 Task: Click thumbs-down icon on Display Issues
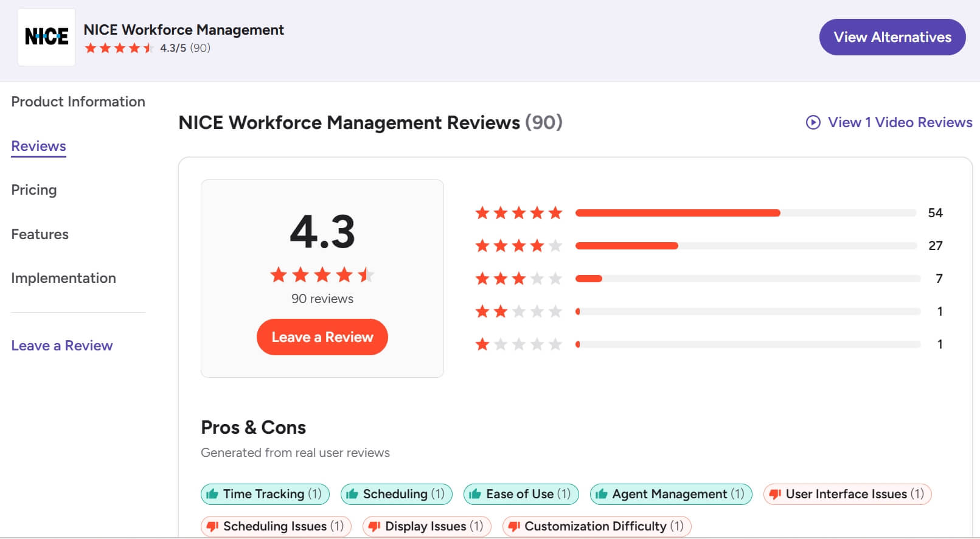click(374, 526)
